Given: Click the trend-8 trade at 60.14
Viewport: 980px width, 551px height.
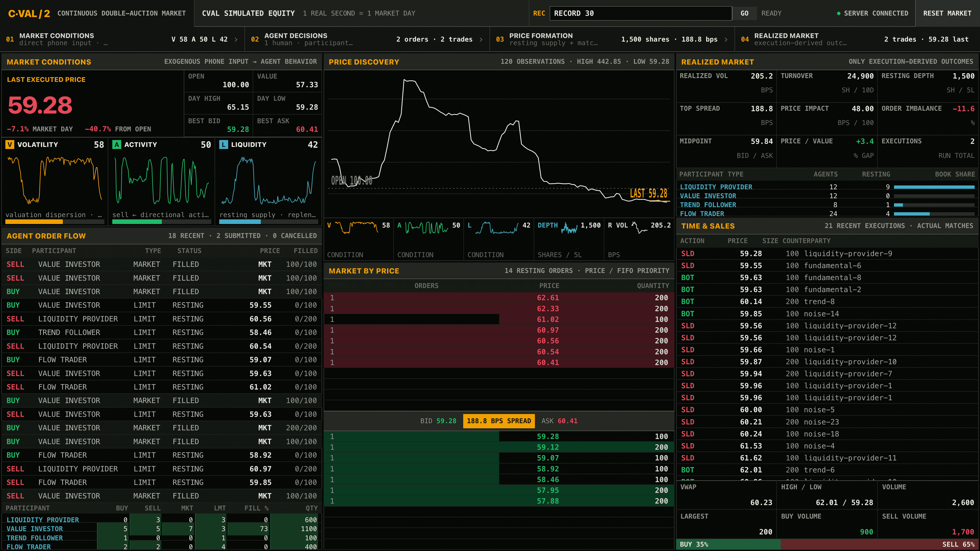Looking at the screenshot, I should 827,302.
